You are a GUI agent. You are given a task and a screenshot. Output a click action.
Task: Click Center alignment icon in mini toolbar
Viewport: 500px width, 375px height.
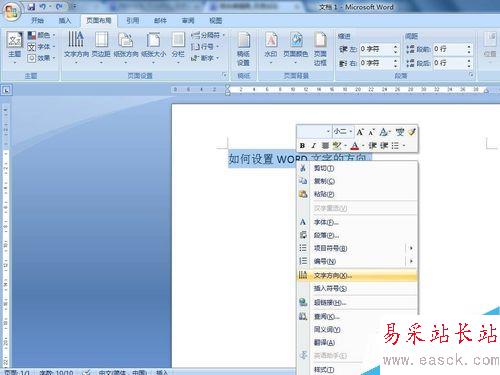pos(325,146)
